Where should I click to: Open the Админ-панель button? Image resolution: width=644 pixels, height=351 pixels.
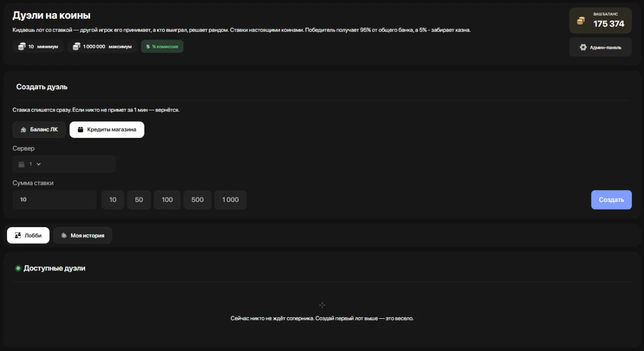[x=600, y=47]
